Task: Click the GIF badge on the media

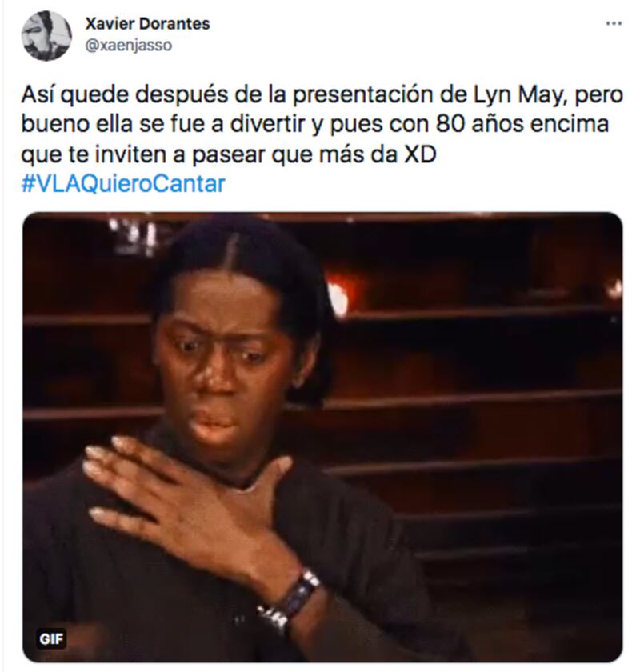Action: click(x=51, y=639)
